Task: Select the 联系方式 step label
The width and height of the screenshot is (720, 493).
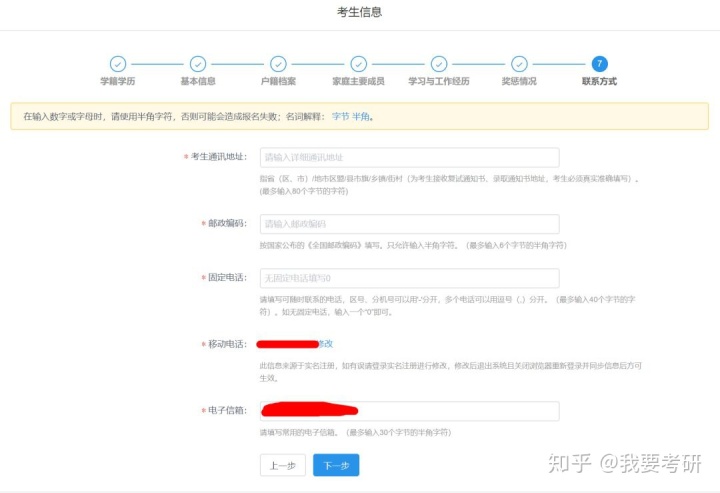Action: click(600, 81)
